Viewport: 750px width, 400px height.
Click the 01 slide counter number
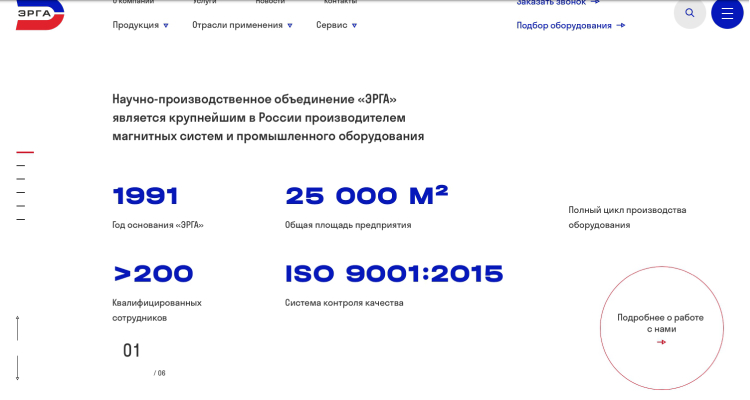point(132,351)
